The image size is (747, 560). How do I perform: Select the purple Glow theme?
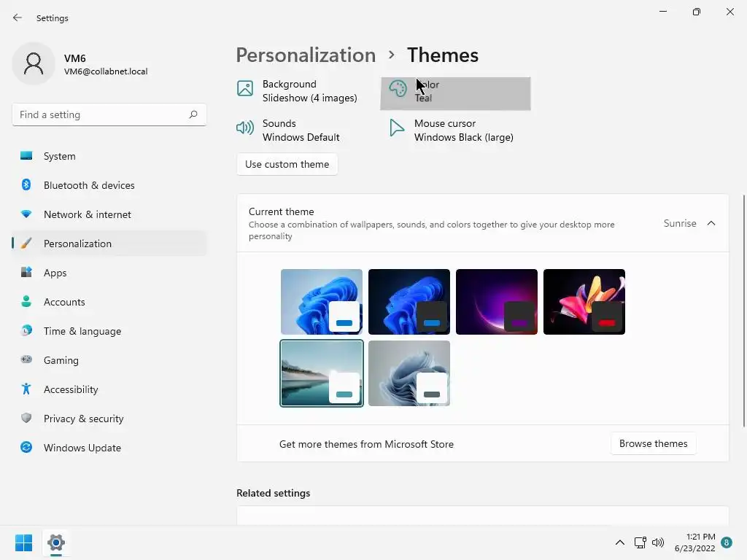pos(497,302)
